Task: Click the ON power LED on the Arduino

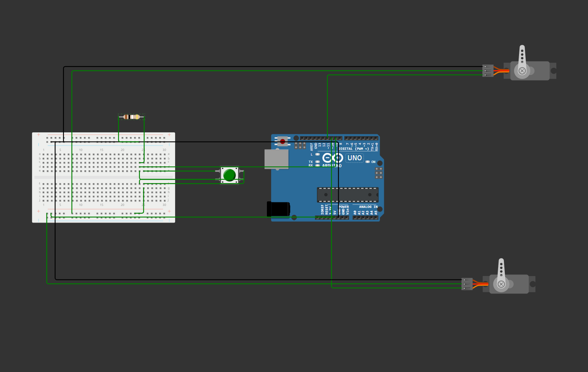Action: point(368,162)
